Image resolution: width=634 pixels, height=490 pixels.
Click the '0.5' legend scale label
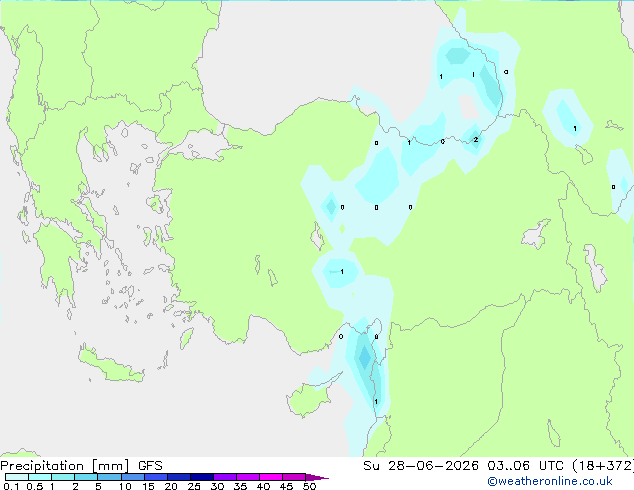35,486
